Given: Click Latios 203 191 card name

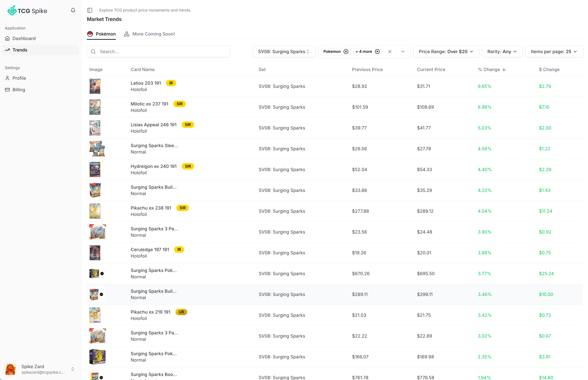Looking at the screenshot, I should pos(146,83).
